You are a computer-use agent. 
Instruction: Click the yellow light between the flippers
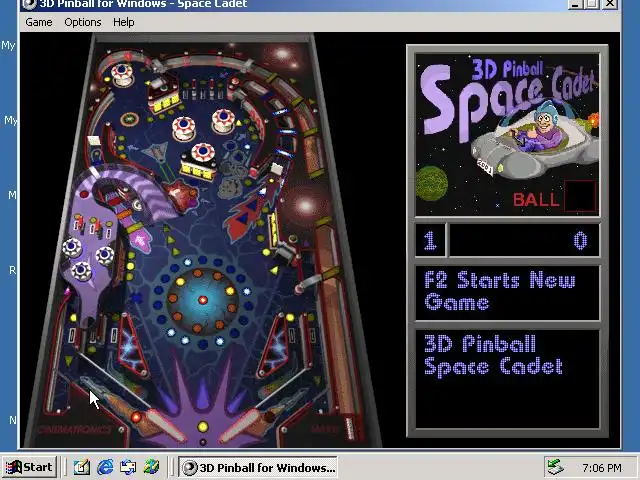click(x=202, y=427)
